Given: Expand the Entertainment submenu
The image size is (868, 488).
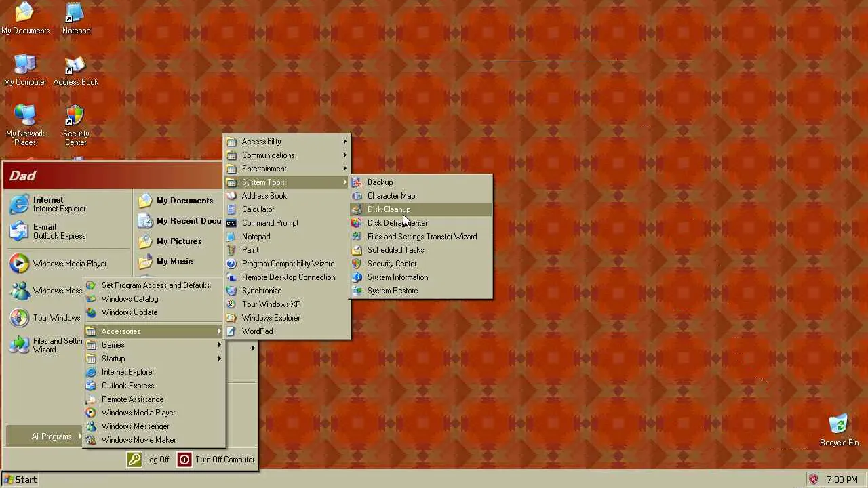Looking at the screenshot, I should click(x=287, y=169).
